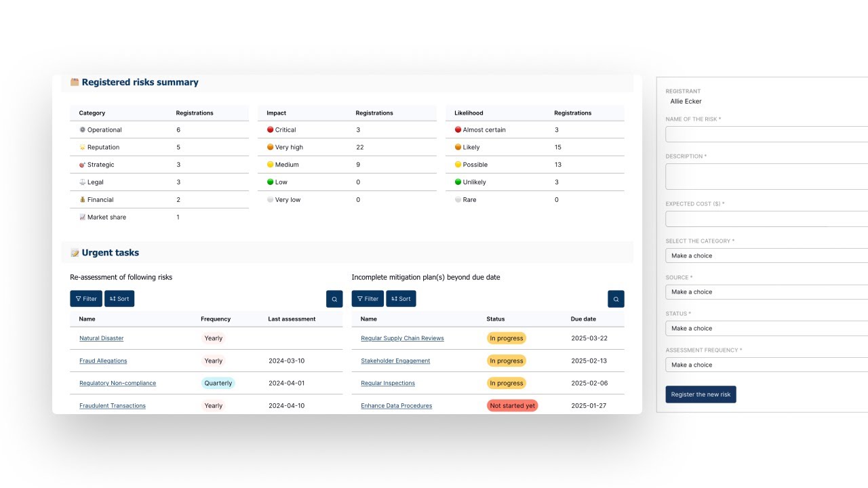Click red Critical impact dot
The width and height of the screenshot is (868, 488).
pos(270,129)
